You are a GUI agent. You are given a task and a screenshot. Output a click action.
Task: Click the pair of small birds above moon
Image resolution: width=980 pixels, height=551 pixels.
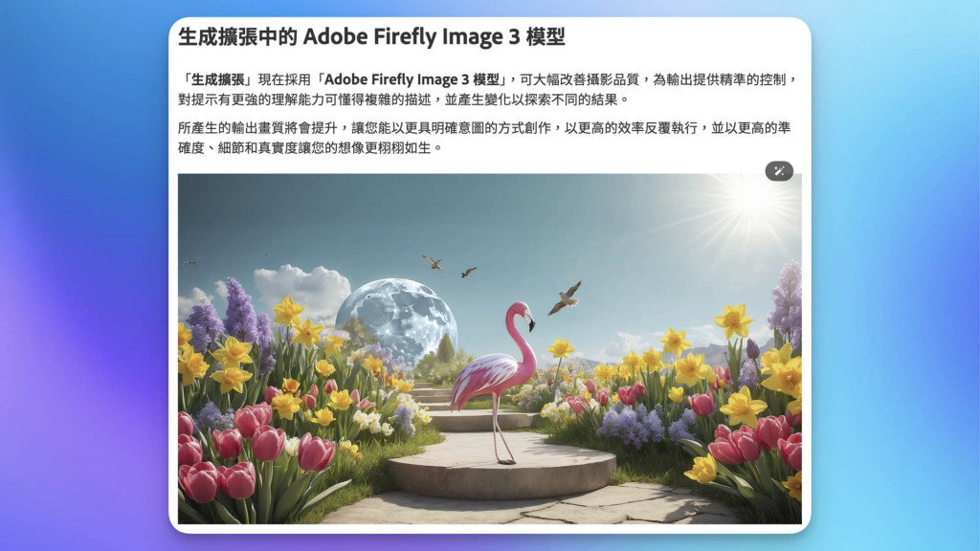pos(450,267)
